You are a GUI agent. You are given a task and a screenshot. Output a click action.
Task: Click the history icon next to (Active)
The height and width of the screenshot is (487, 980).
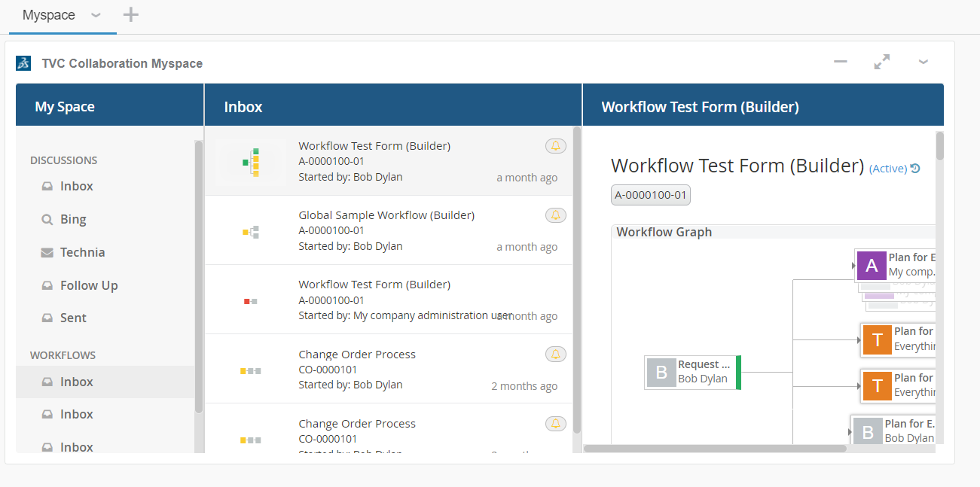tap(915, 169)
